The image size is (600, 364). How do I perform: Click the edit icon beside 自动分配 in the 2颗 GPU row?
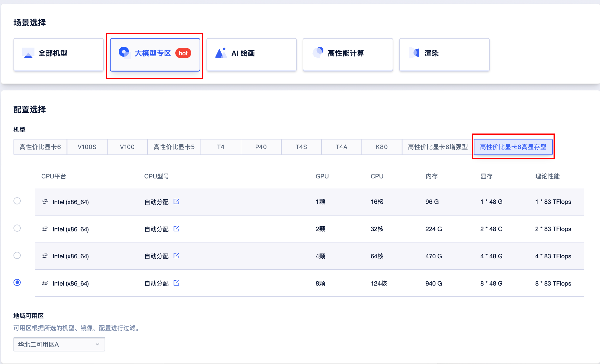point(176,229)
